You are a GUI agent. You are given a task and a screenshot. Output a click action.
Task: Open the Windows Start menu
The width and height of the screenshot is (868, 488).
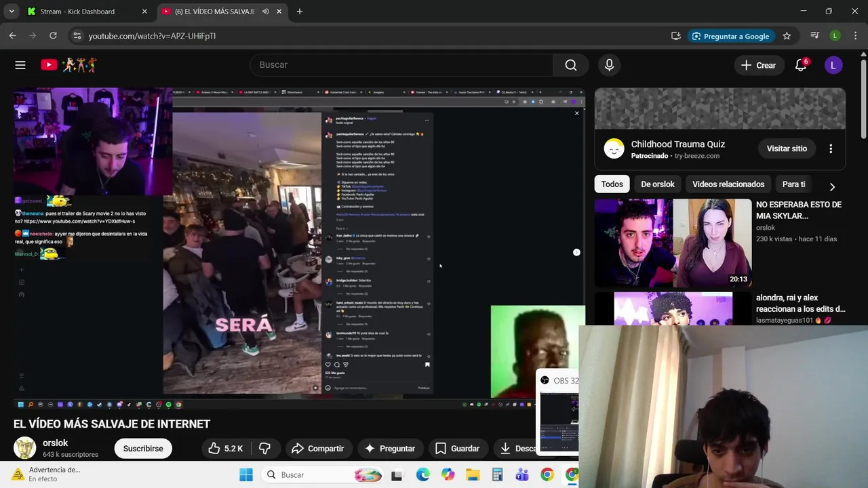246,475
